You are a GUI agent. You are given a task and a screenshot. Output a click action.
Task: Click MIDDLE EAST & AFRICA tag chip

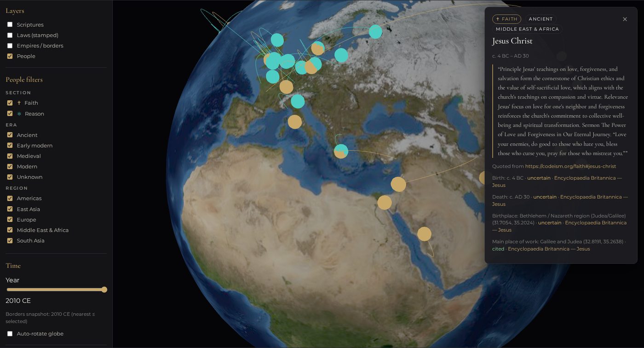pos(527,29)
